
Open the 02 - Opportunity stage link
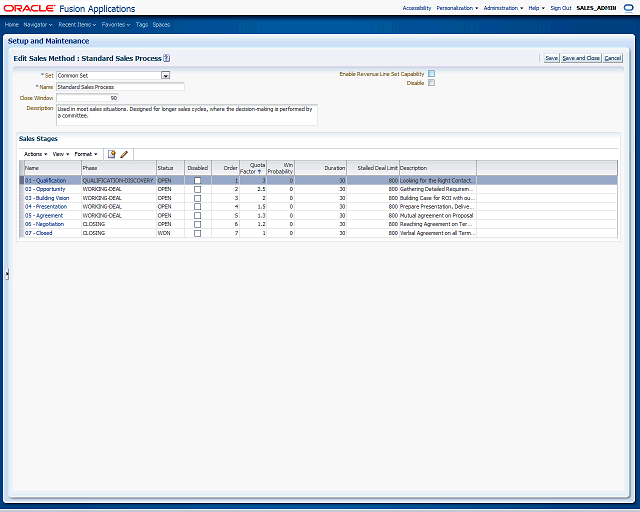tap(45, 189)
